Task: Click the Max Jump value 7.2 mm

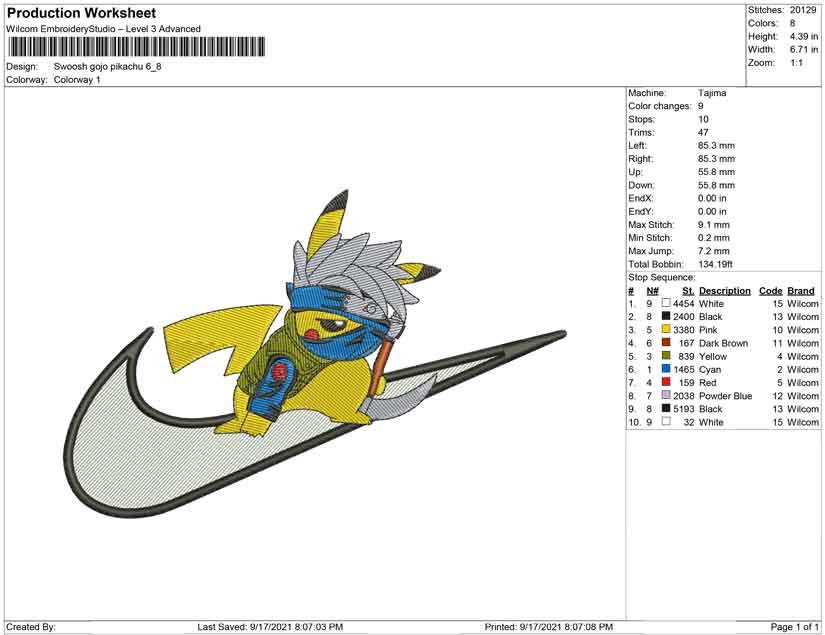Action: [x=714, y=251]
